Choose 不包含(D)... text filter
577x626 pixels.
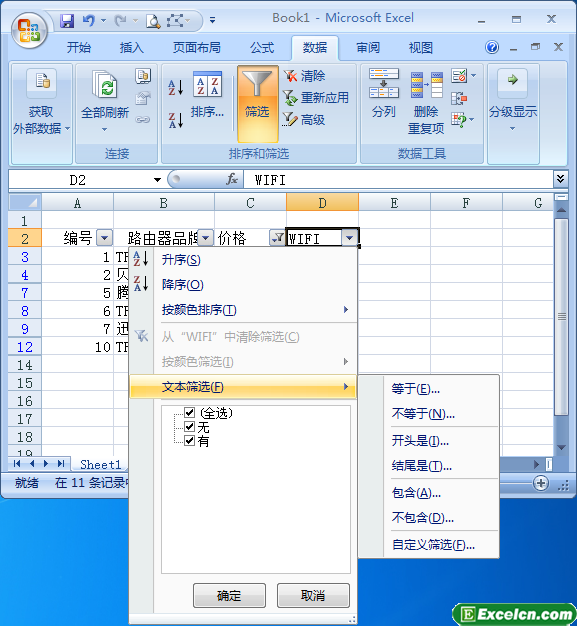tap(429, 518)
